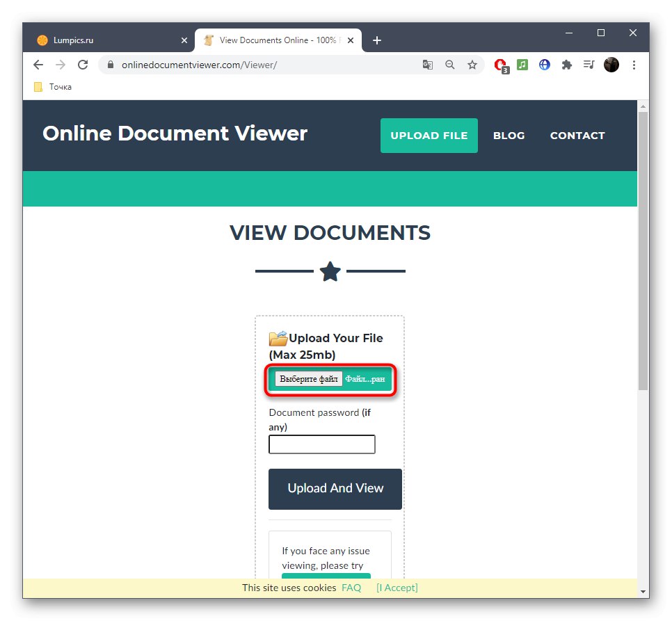
Task: Open Chrome three-dot menu
Action: [x=634, y=65]
